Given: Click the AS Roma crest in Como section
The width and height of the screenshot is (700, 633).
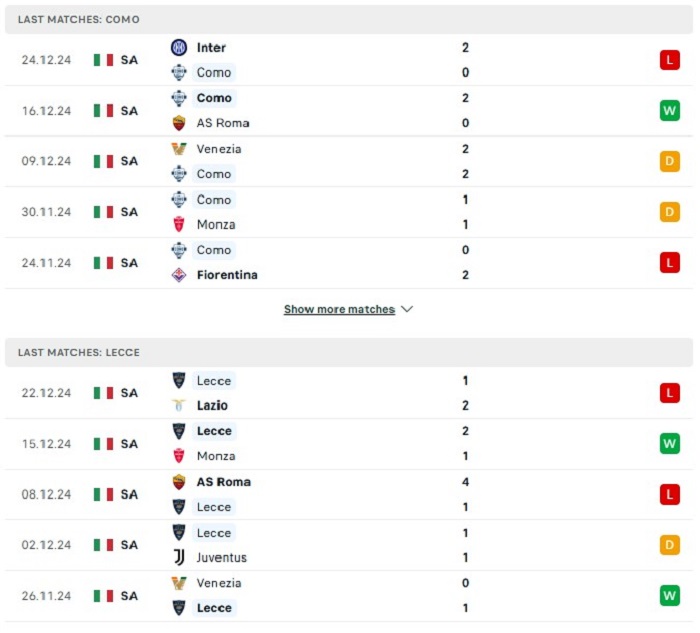Looking at the screenshot, I should (179, 123).
